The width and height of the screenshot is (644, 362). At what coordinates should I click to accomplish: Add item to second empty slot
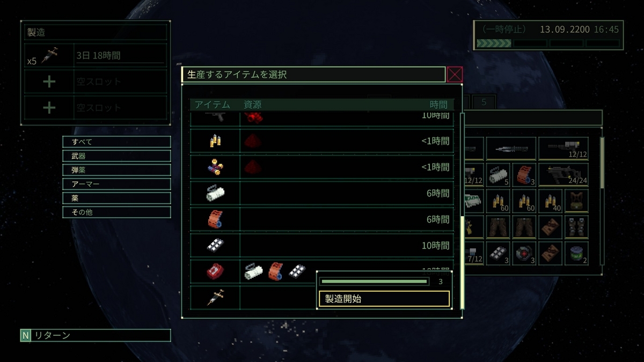pyautogui.click(x=96, y=107)
